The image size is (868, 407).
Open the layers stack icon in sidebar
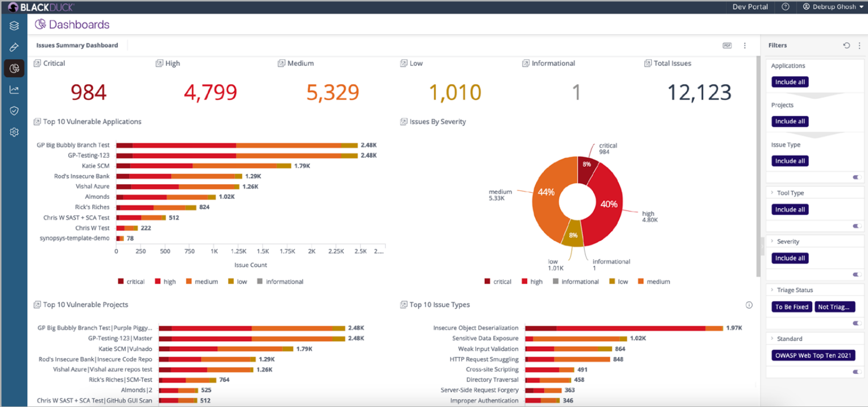14,26
